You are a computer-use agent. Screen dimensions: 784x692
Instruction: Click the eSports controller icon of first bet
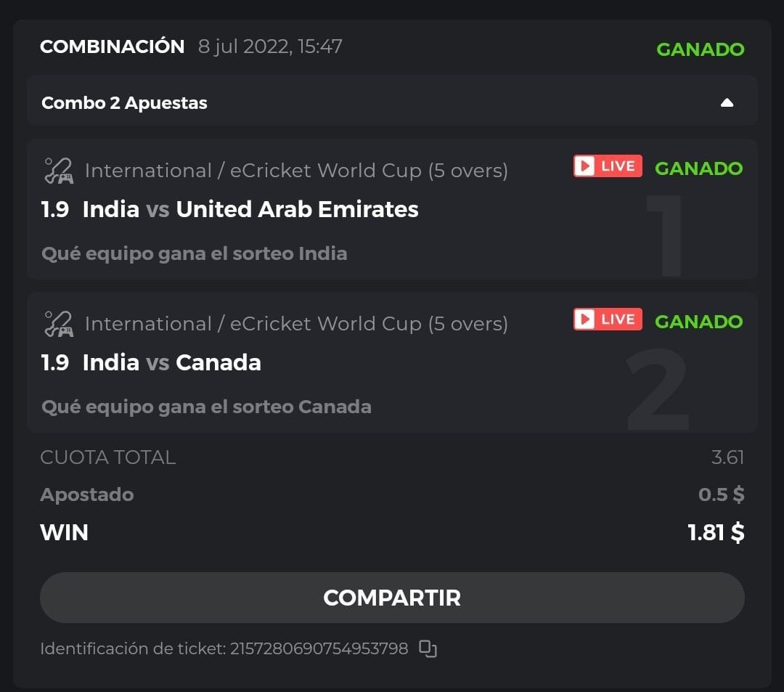(58, 171)
